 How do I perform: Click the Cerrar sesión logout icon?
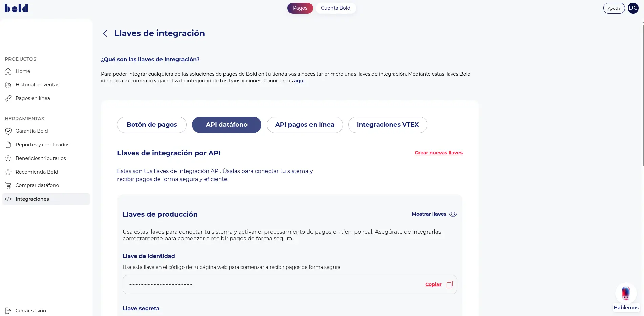tap(8, 311)
